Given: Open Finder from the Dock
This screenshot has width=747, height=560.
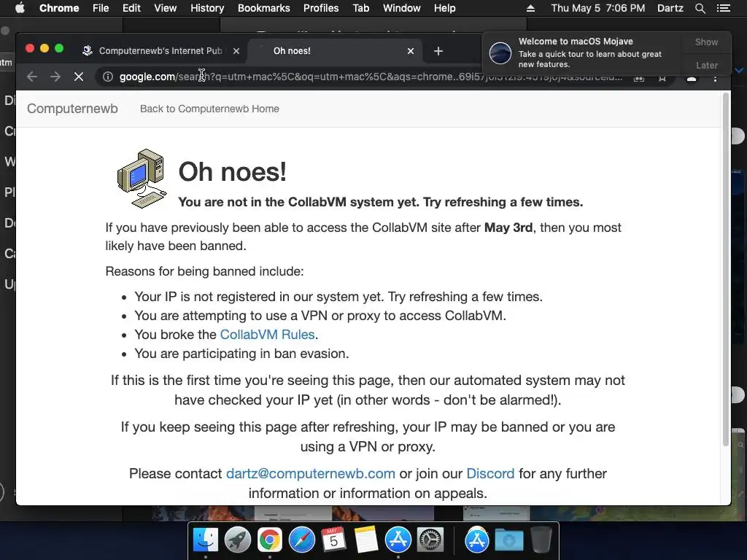Looking at the screenshot, I should click(205, 540).
